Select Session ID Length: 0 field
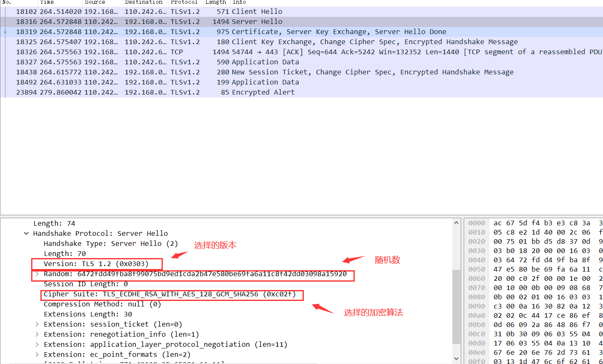Image resolution: width=603 pixels, height=364 pixels. [86, 284]
